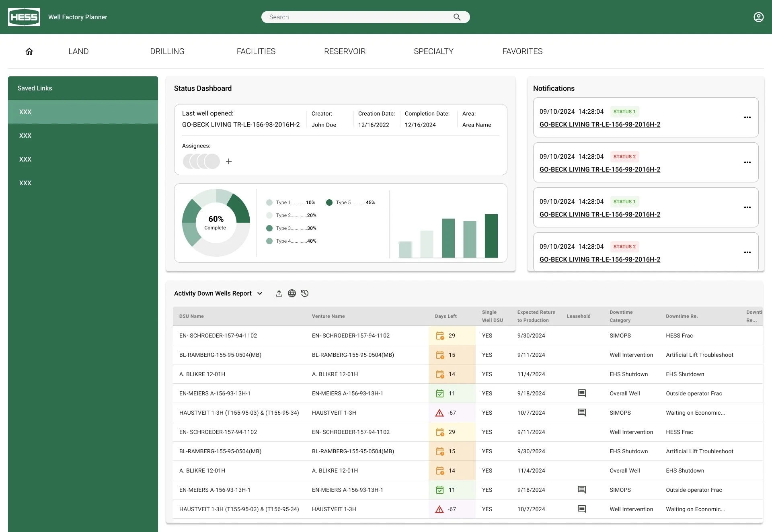
Task: Select the first XXX saved link
Action: pyautogui.click(x=25, y=112)
